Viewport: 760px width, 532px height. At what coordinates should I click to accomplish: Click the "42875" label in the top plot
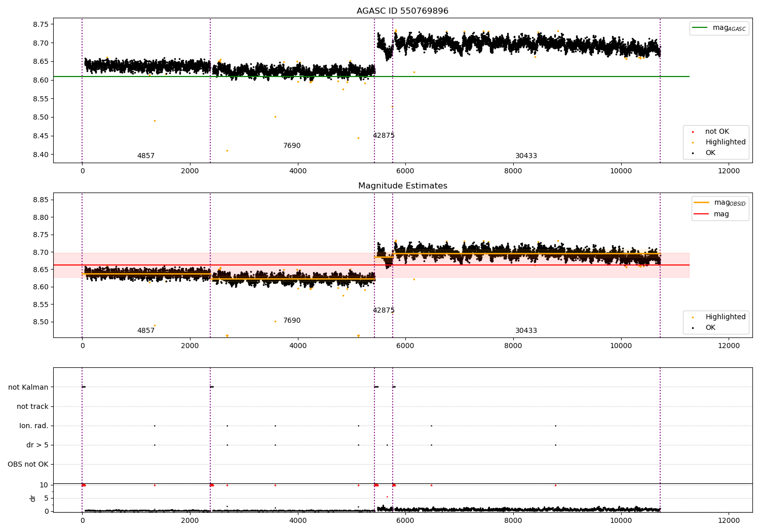click(x=384, y=136)
